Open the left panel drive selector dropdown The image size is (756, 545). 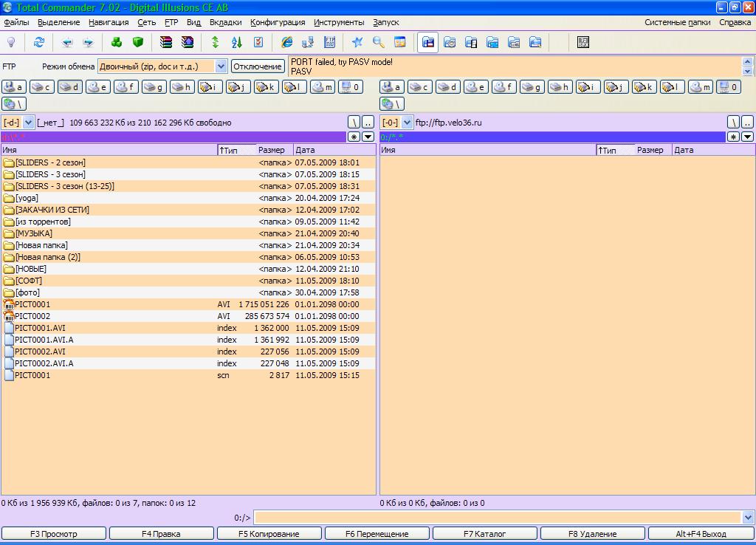(x=29, y=123)
